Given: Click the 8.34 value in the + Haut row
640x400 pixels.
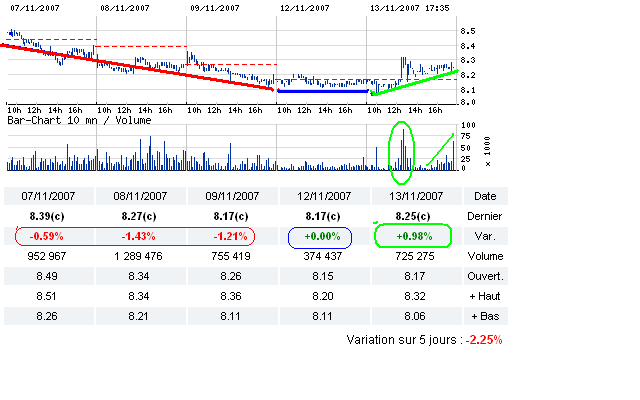Looking at the screenshot, I should tap(139, 296).
